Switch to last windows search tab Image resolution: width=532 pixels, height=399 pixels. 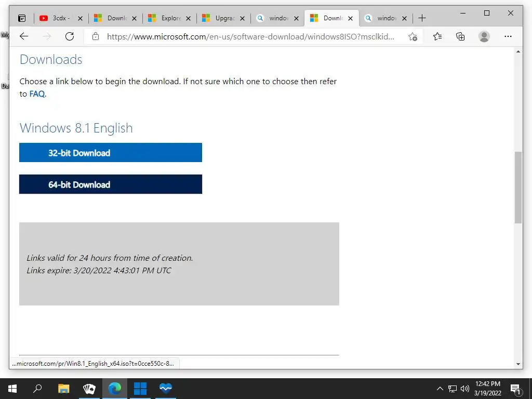(x=381, y=18)
